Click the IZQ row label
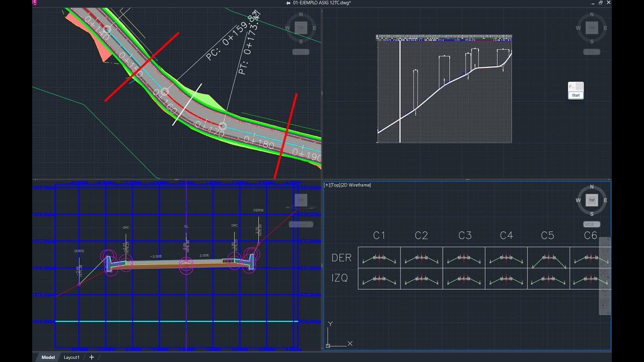The height and width of the screenshot is (362, 644). (x=340, y=278)
